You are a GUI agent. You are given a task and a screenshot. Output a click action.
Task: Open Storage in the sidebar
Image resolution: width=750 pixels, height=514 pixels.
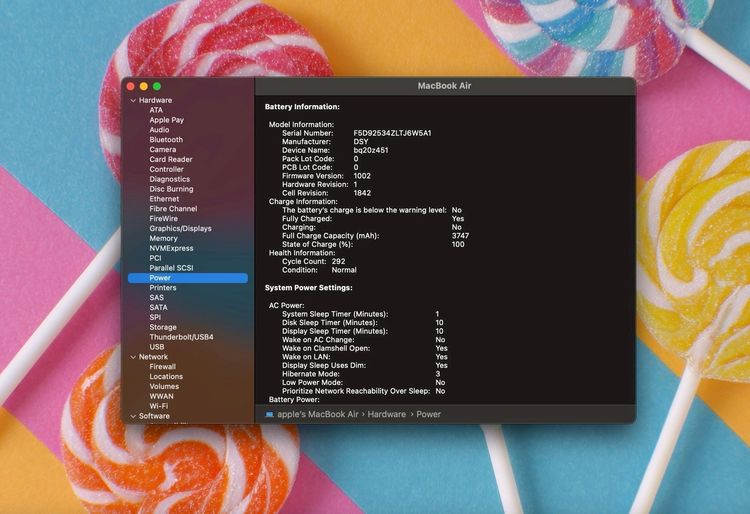pos(163,328)
